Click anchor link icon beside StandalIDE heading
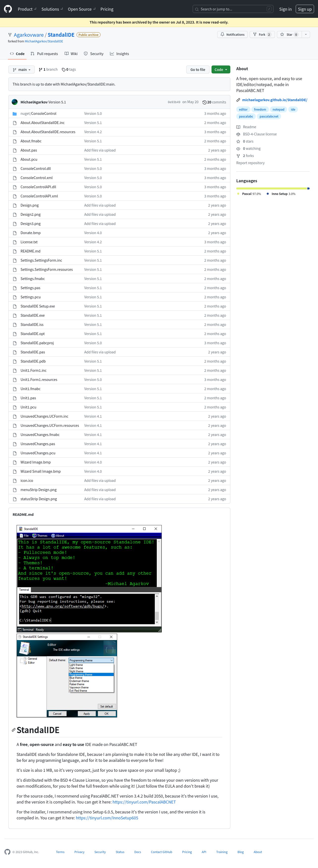The width and height of the screenshot is (318, 868). pos(13,730)
